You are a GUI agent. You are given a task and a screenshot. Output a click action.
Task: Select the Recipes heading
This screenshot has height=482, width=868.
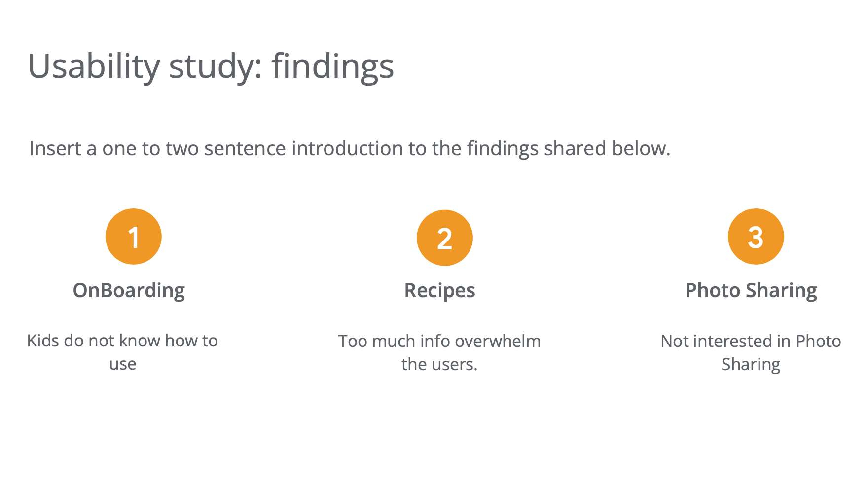coord(440,291)
